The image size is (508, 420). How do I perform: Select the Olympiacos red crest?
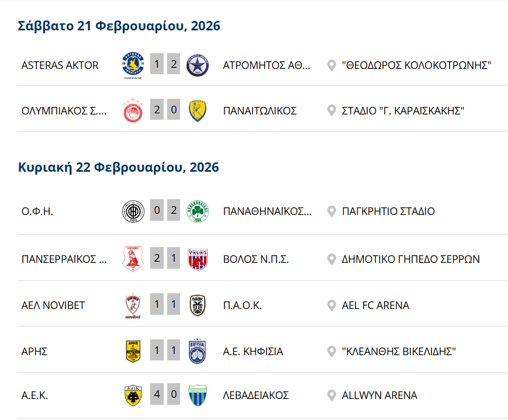(133, 110)
